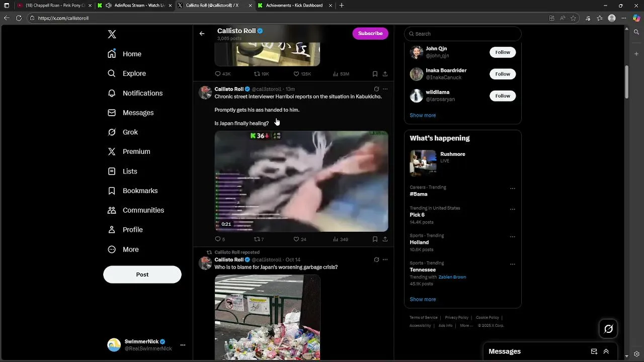Screen dimensions: 644x362
Task: Open a new browser tab
Action: pyautogui.click(x=342, y=6)
